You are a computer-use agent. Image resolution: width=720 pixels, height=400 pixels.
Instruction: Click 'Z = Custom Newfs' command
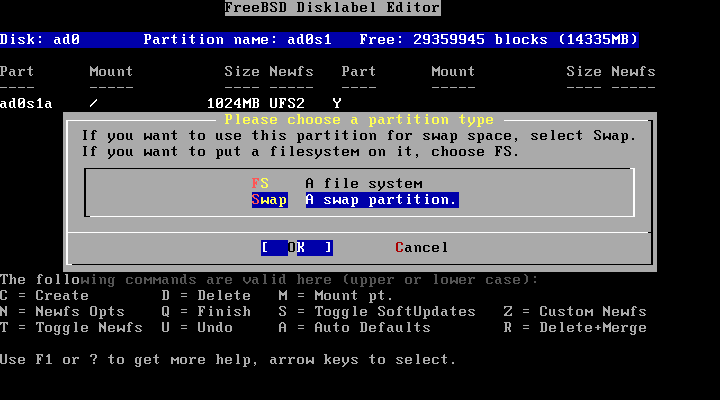(575, 312)
